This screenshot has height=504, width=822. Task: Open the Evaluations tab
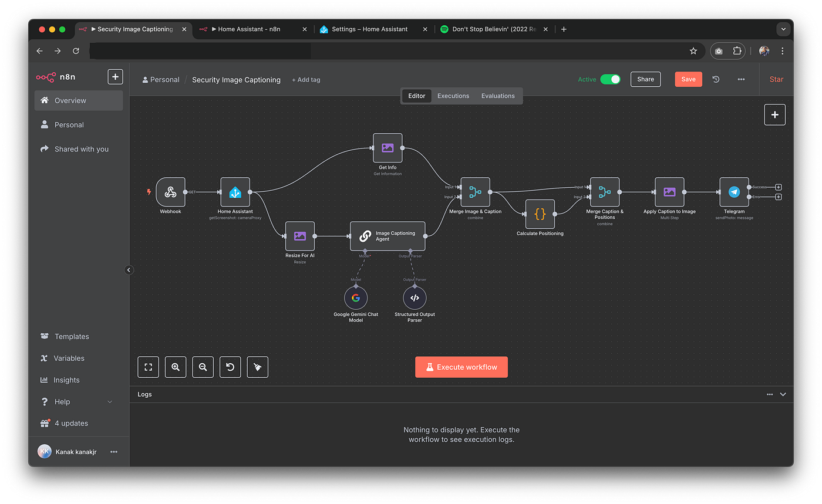497,96
